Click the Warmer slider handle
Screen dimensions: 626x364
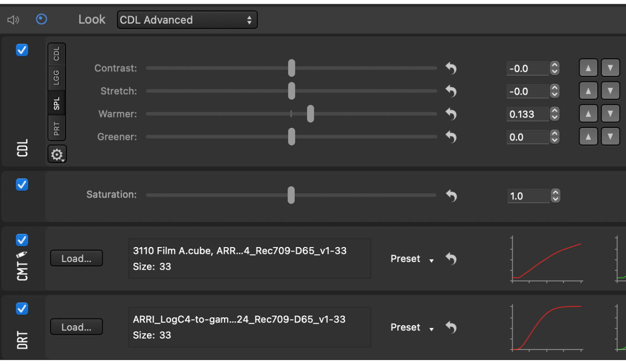click(310, 114)
